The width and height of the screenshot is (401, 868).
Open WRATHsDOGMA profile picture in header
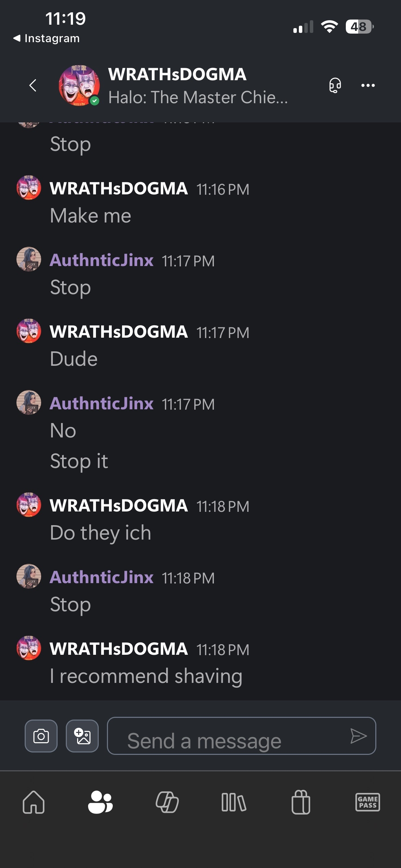pyautogui.click(x=79, y=85)
